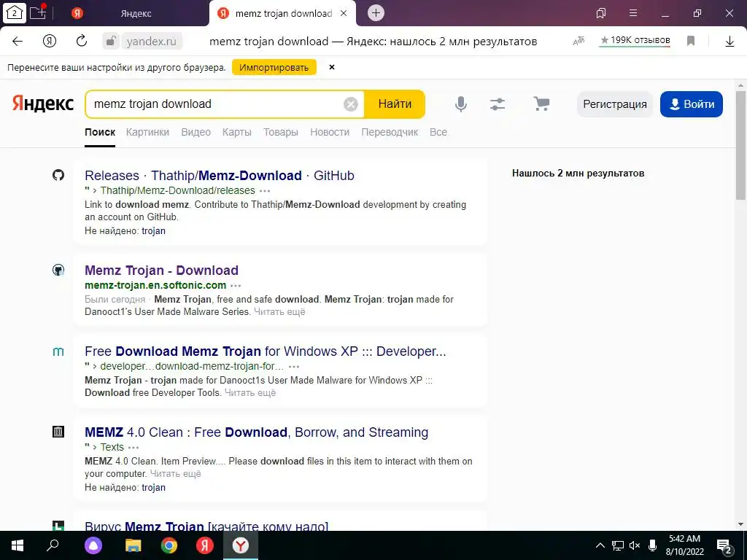
Task: Start voice search with microphone icon
Action: tap(461, 104)
